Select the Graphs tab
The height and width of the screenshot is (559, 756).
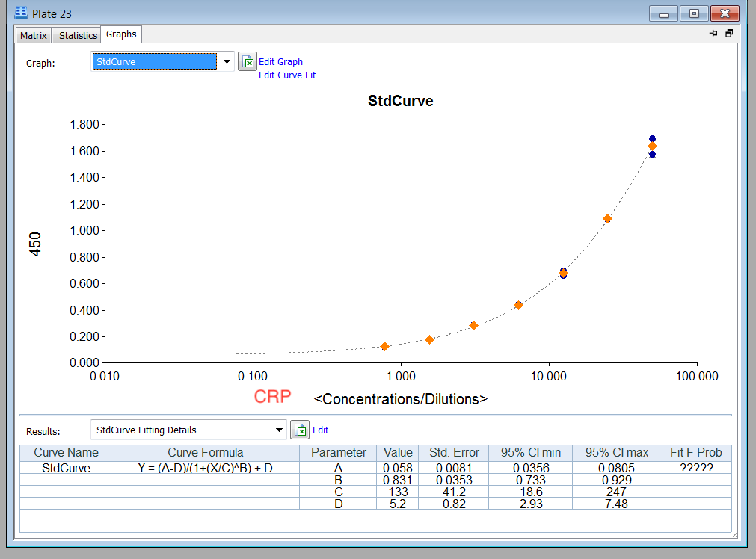[121, 34]
